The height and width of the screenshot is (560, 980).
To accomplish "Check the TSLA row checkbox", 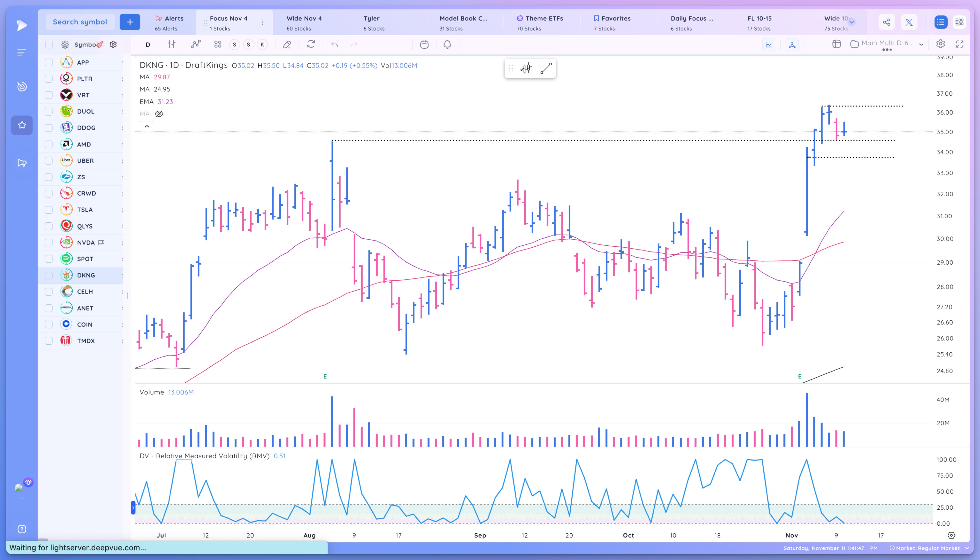I will [x=49, y=210].
